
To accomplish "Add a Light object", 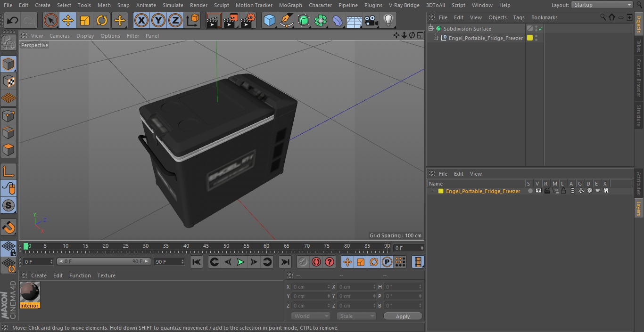I will click(388, 21).
